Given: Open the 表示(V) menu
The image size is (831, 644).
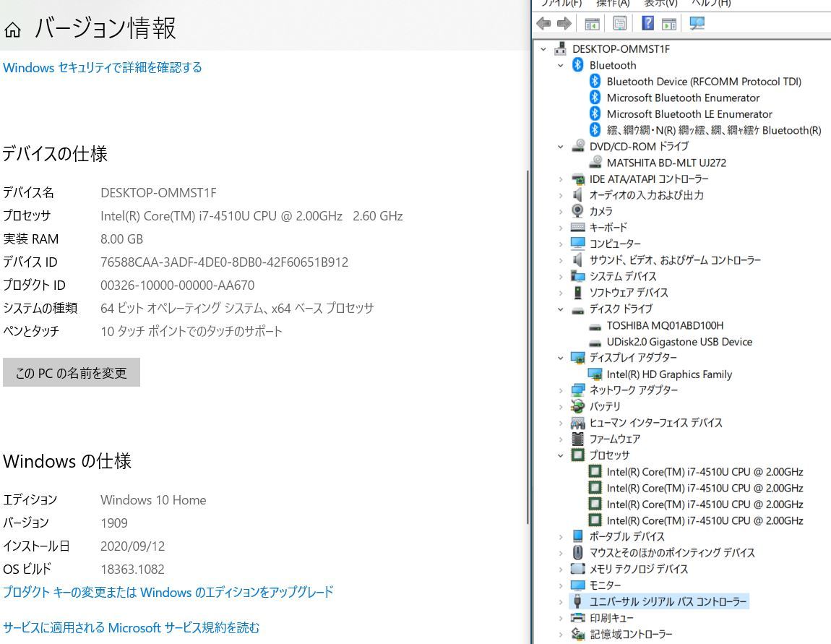Looking at the screenshot, I should pos(660,3).
